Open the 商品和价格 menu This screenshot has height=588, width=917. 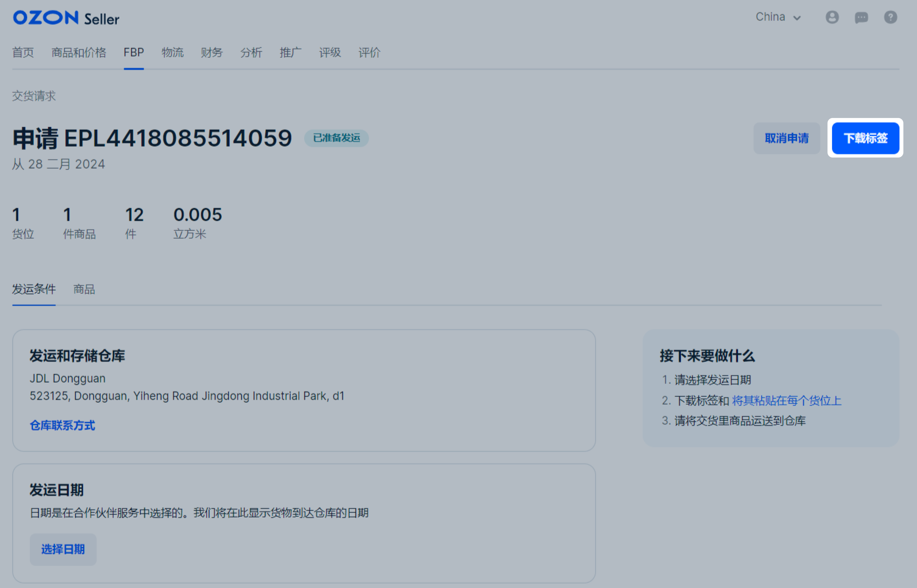tap(79, 52)
